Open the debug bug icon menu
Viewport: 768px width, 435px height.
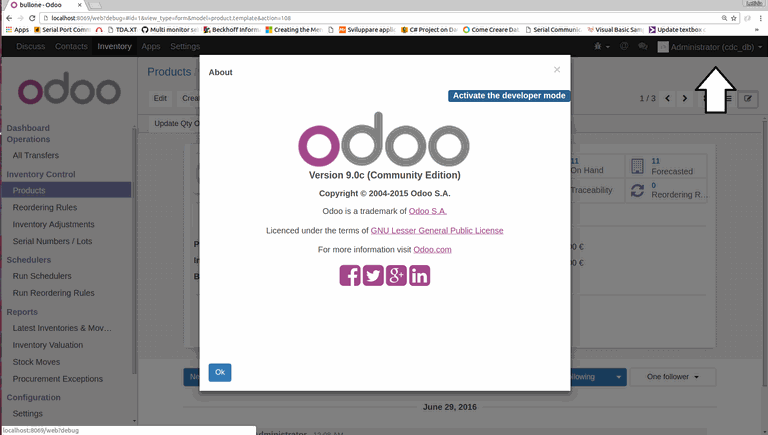[601, 47]
